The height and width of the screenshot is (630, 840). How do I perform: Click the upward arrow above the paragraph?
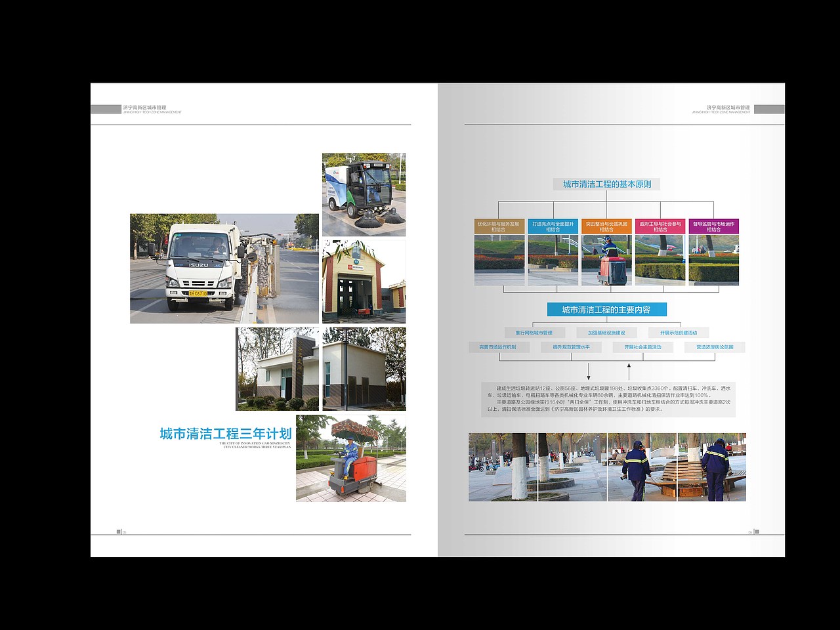[x=629, y=371]
